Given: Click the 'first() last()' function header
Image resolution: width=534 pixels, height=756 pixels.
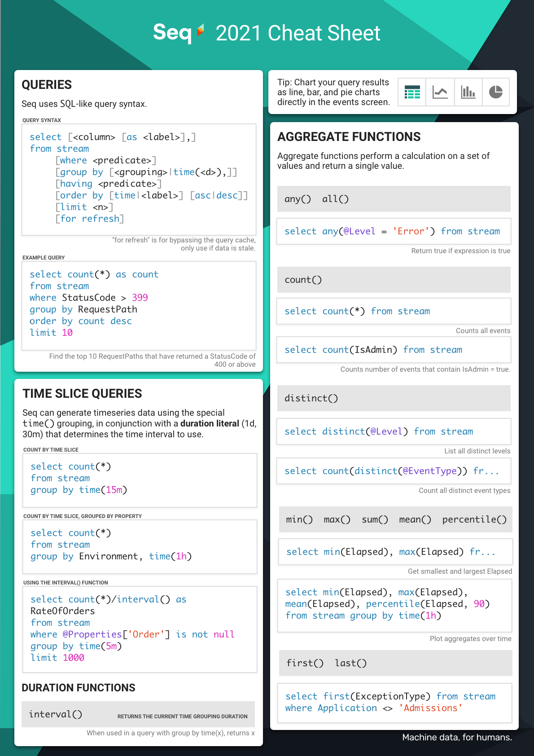Looking at the screenshot, I should 396,663.
